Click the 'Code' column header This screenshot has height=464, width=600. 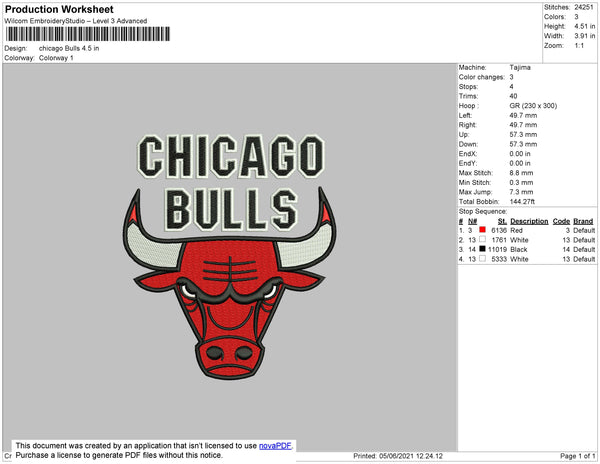coord(561,221)
